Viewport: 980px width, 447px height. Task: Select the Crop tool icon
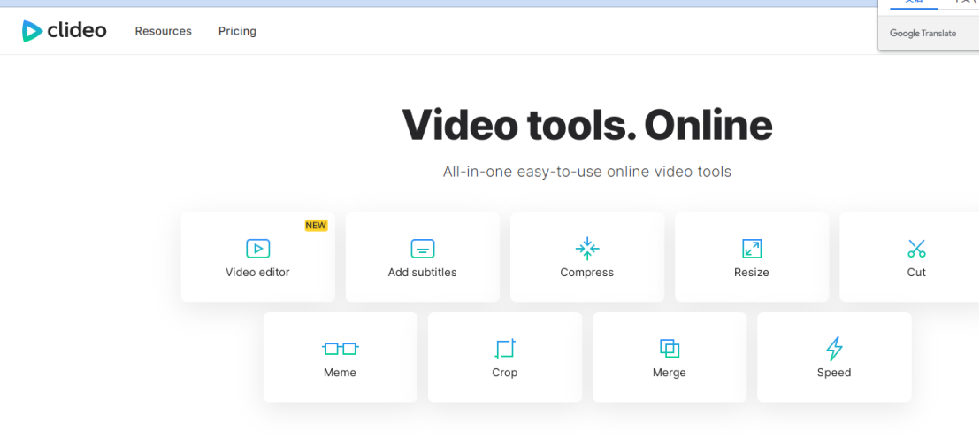click(504, 349)
